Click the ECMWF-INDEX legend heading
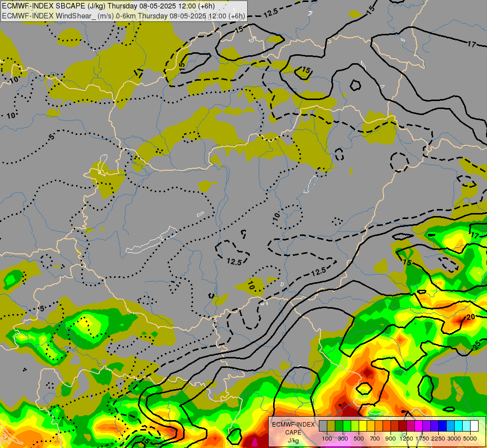The image size is (487, 448). click(293, 425)
